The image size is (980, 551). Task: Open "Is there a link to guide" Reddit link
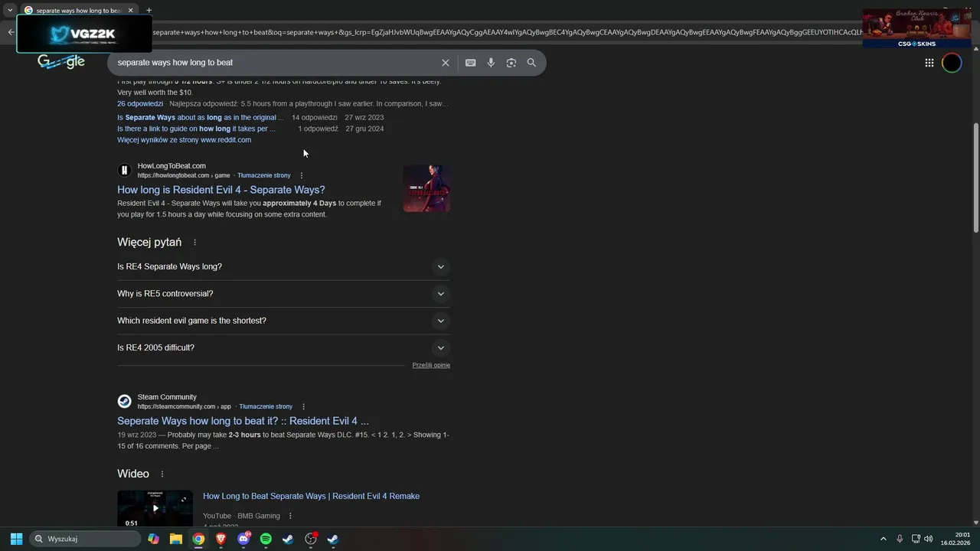[196, 129]
